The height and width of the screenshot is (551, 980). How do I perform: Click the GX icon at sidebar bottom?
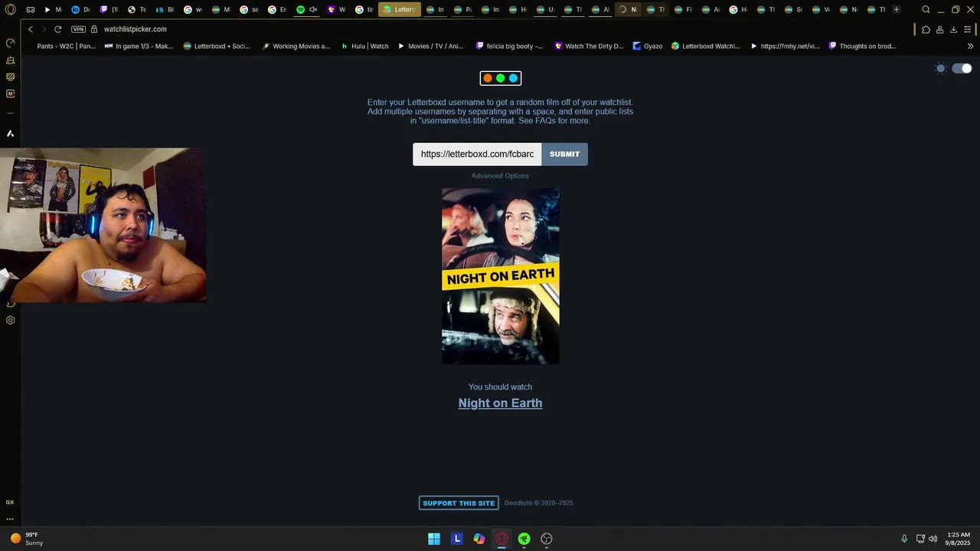(10, 502)
